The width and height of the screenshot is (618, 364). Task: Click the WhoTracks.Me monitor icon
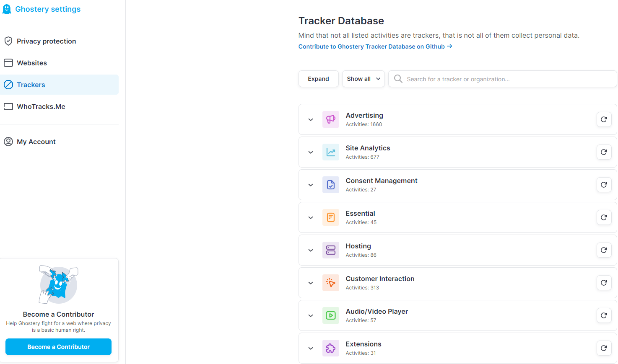tap(8, 106)
